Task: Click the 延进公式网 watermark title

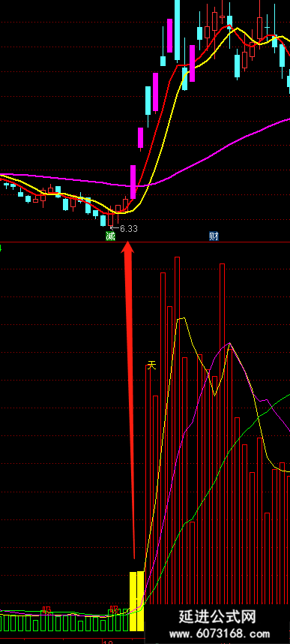Action: 218,617
